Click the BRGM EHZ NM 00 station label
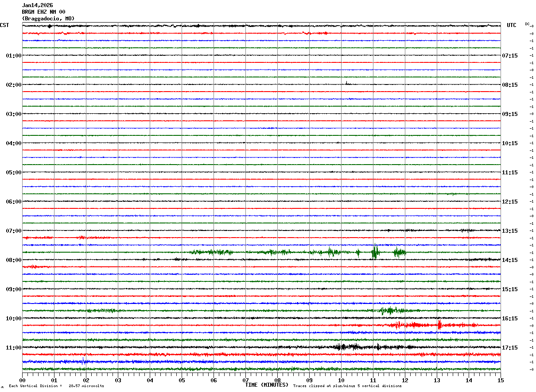Screen dimensions: 536x392 point(43,12)
